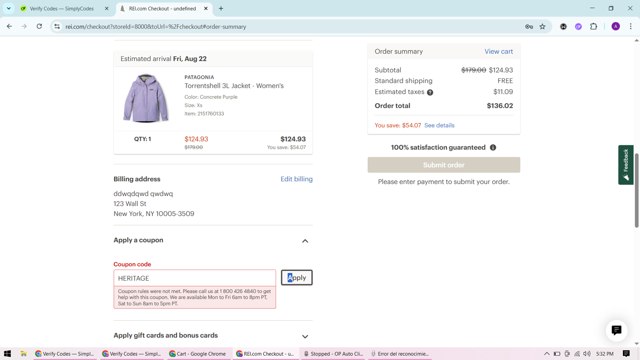
Task: Click satisfaction guaranteed info icon
Action: (x=493, y=147)
